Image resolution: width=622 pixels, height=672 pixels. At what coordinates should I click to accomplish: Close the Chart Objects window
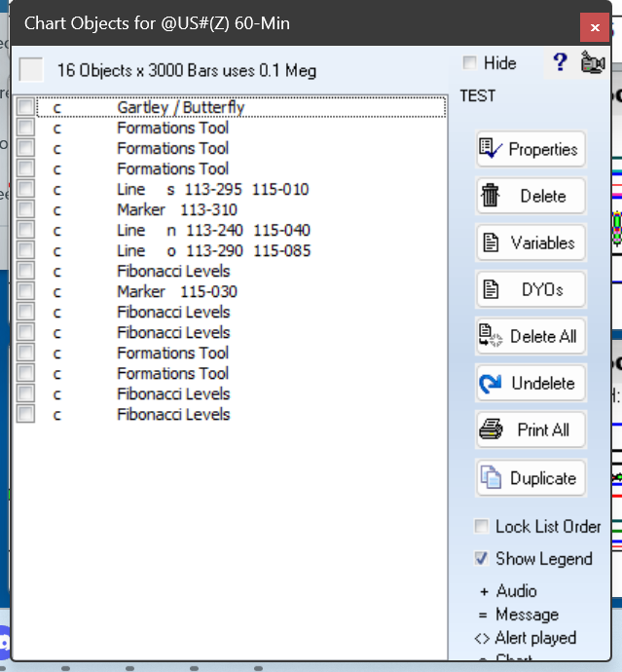(x=594, y=25)
